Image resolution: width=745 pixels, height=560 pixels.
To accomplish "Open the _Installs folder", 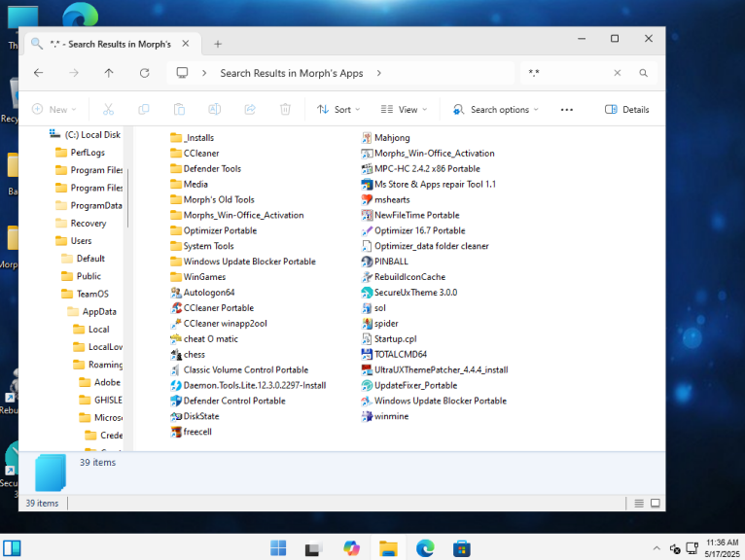I will click(192, 138).
